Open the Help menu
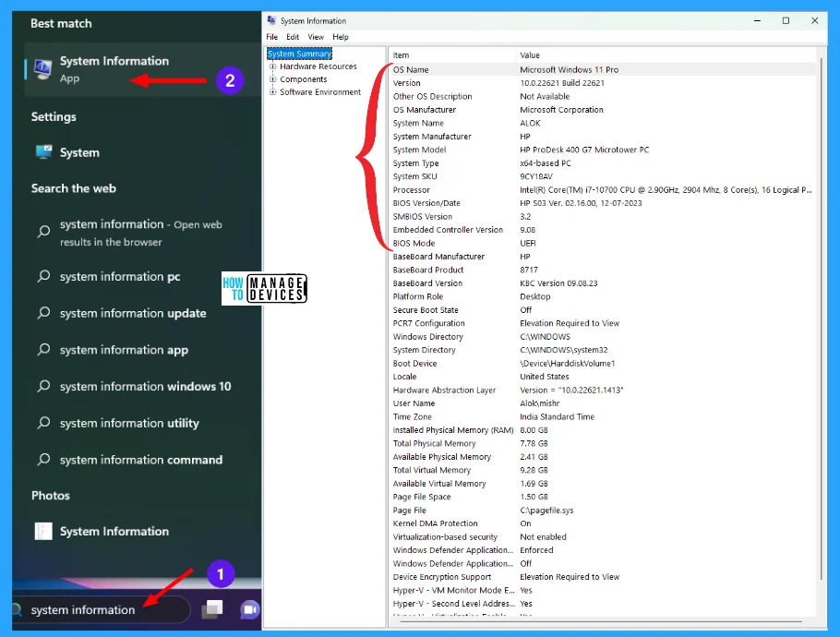This screenshot has width=840, height=637. click(341, 37)
